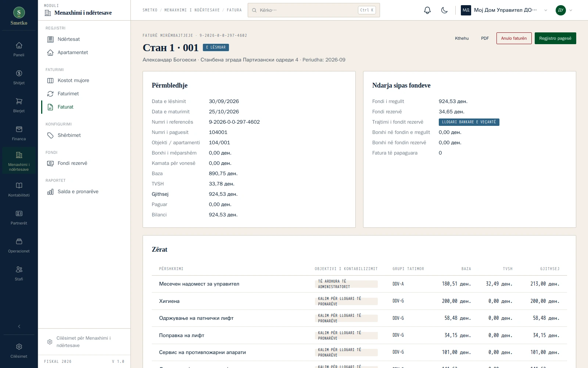Image resolution: width=588 pixels, height=368 pixels.
Task: Download invoice as PDF
Action: click(485, 38)
